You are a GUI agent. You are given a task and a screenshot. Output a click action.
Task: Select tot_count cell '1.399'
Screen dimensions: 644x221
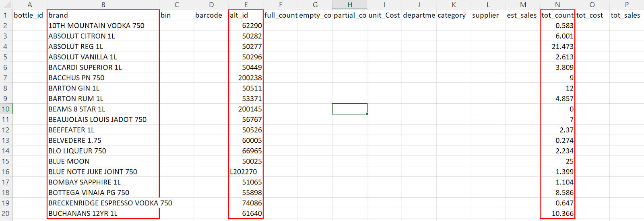point(557,172)
